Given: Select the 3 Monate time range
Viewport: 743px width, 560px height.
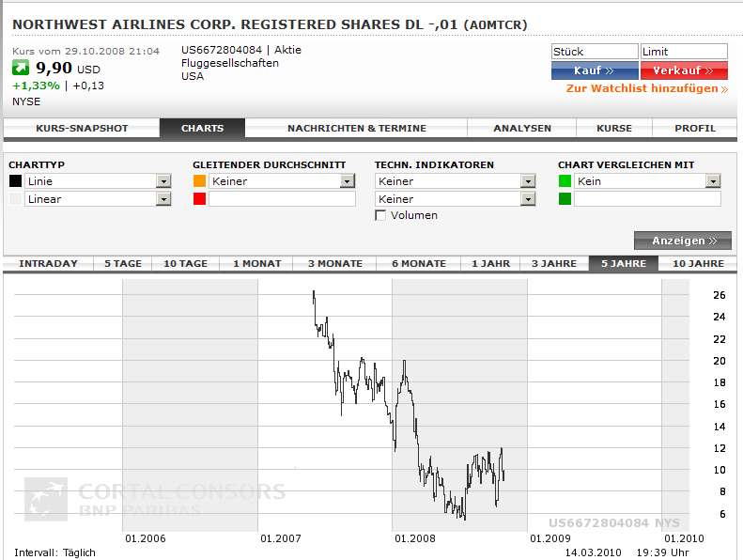Looking at the screenshot, I should click(x=335, y=264).
